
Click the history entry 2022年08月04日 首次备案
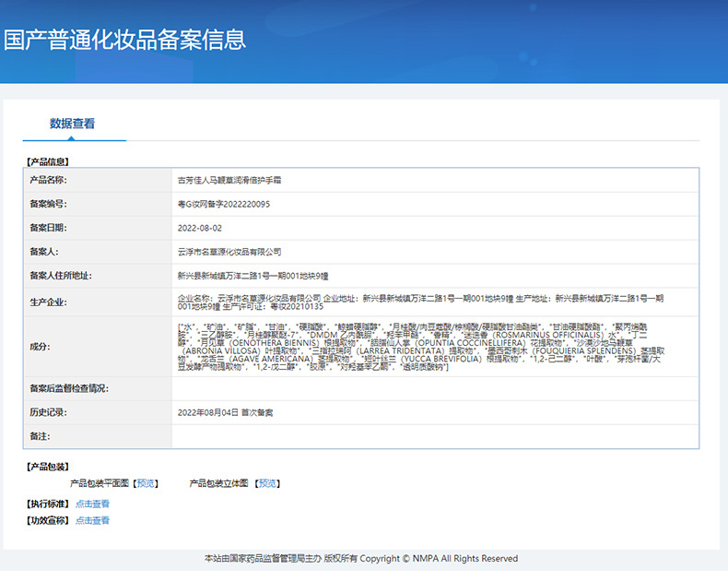click(x=225, y=413)
